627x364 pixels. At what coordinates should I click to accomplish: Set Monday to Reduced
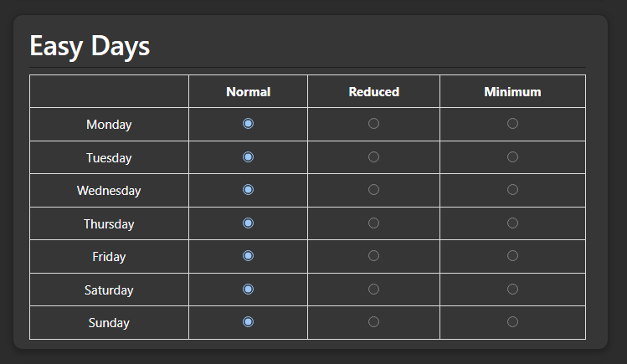(x=373, y=124)
